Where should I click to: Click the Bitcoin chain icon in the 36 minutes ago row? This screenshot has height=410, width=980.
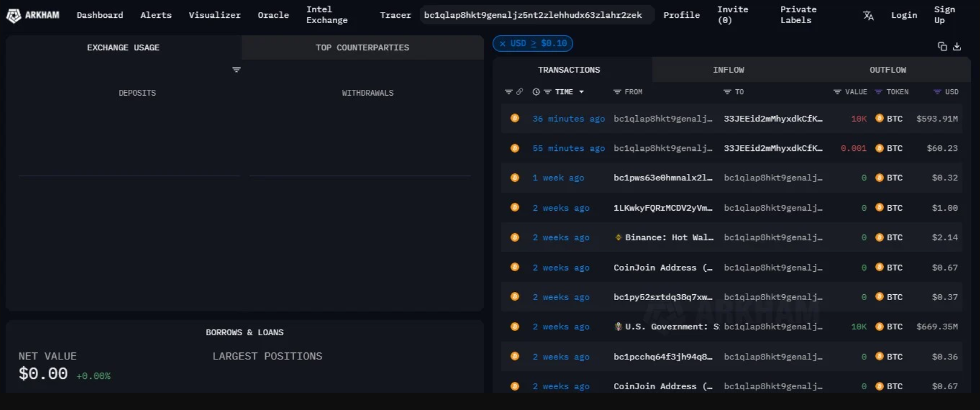(x=515, y=118)
